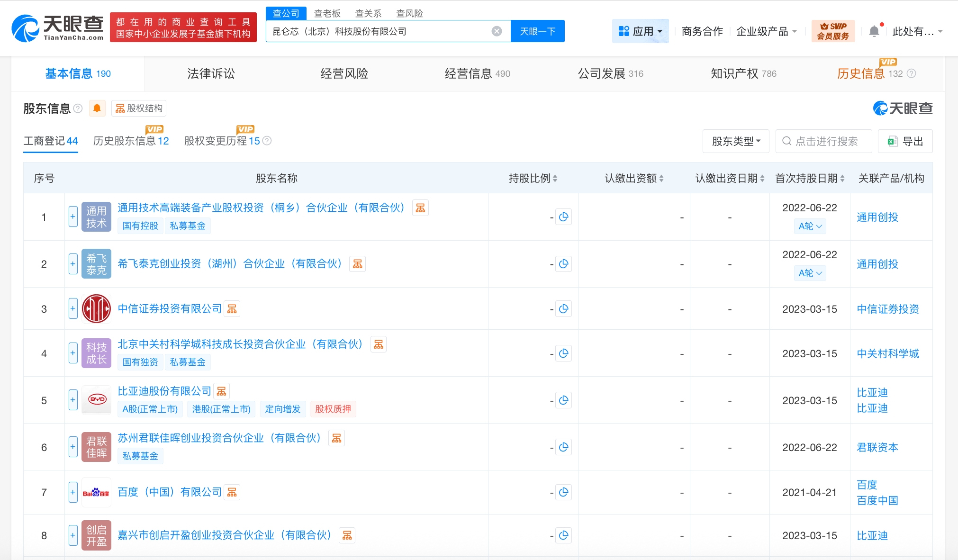Viewport: 958px width, 560px height.
Task: Expand A轮 dropdown in row 2
Action: (810, 273)
